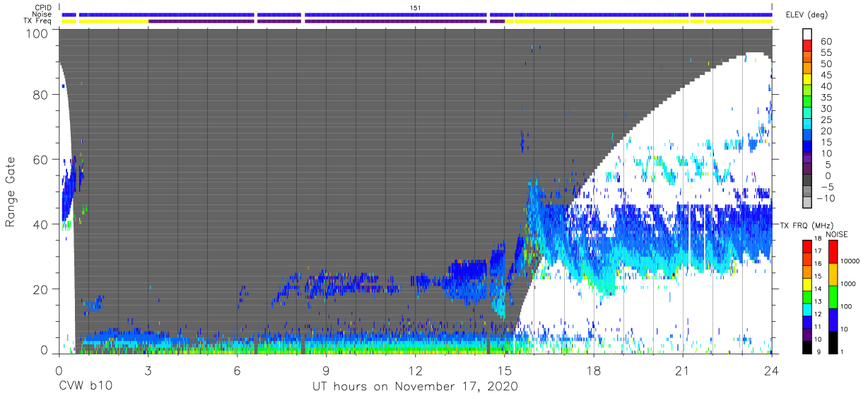Image resolution: width=868 pixels, height=401 pixels.
Task: Click the 'TX Freq' row label
Action: pos(38,21)
